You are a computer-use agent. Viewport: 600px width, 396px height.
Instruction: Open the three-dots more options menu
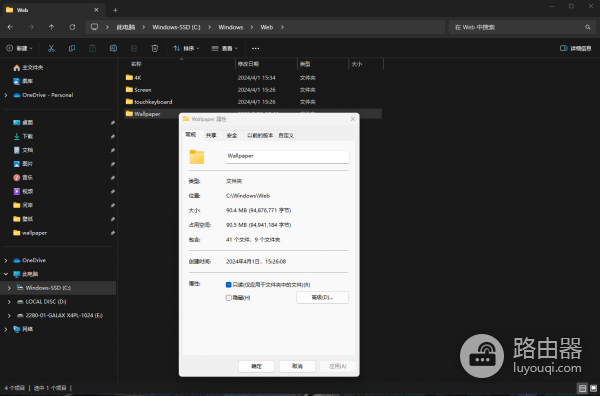pos(255,48)
